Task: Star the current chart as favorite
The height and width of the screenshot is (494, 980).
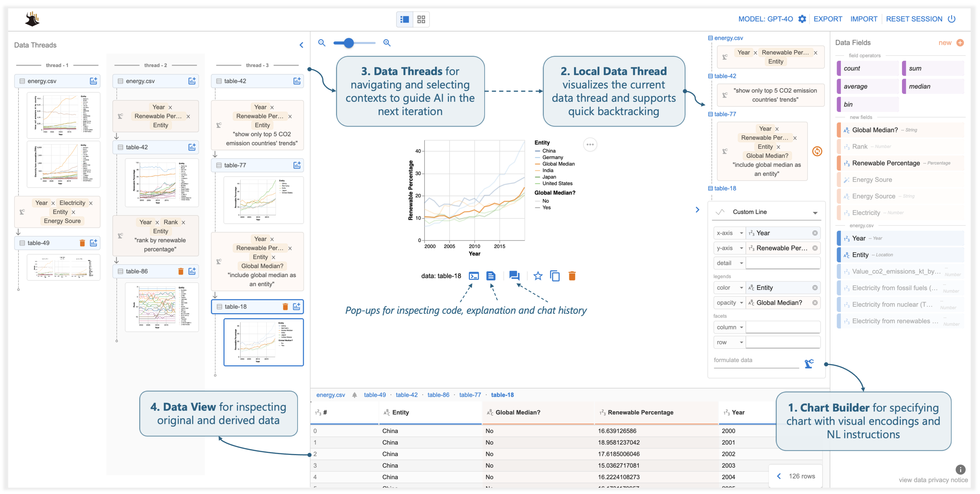Action: click(x=538, y=276)
